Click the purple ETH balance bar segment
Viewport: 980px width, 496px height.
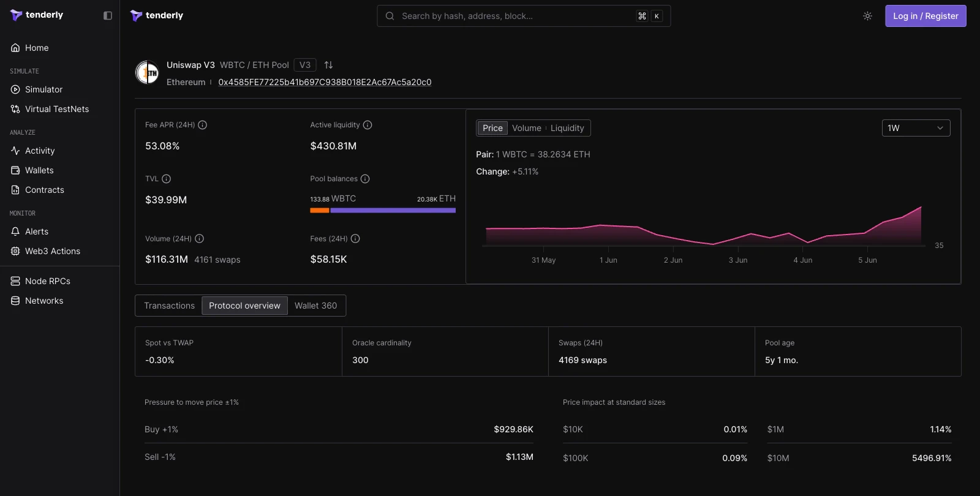coord(393,210)
